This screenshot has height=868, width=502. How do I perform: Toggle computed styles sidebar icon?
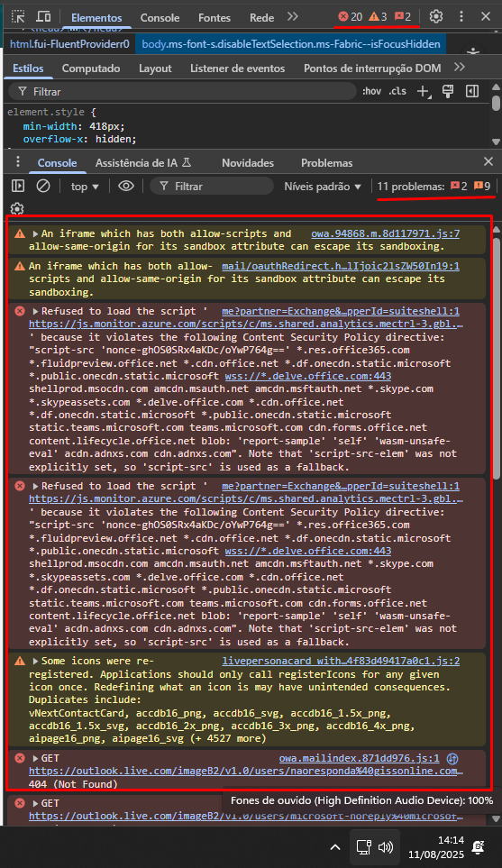pyautogui.click(x=472, y=91)
